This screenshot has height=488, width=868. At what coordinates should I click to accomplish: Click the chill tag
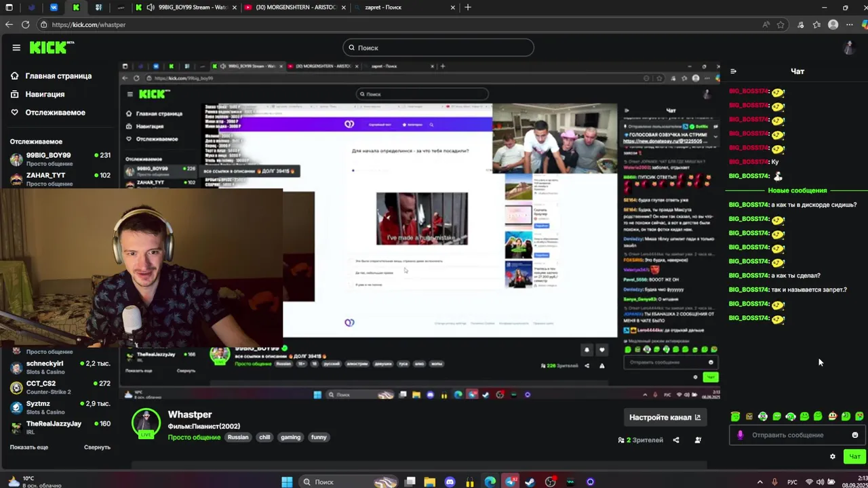(264, 437)
